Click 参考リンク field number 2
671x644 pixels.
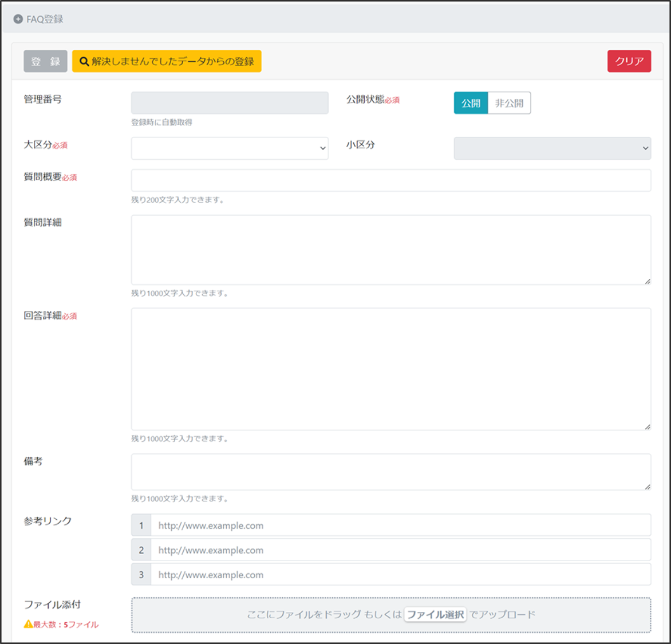click(x=400, y=550)
